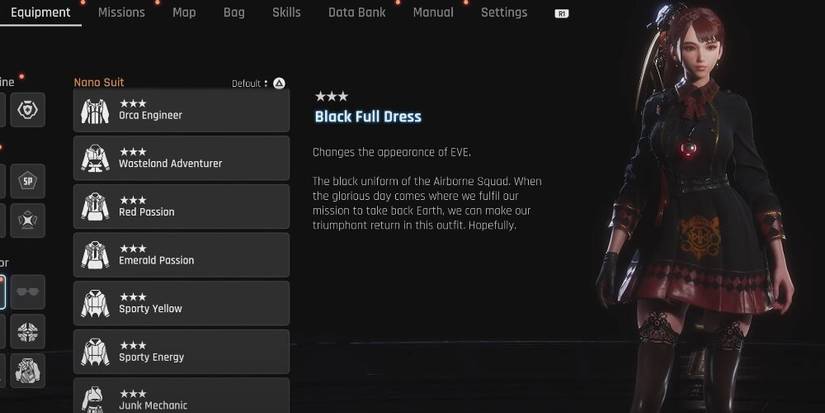The height and width of the screenshot is (413, 825).
Task: Open the shield-shaped exospine slot icon
Action: [x=28, y=109]
